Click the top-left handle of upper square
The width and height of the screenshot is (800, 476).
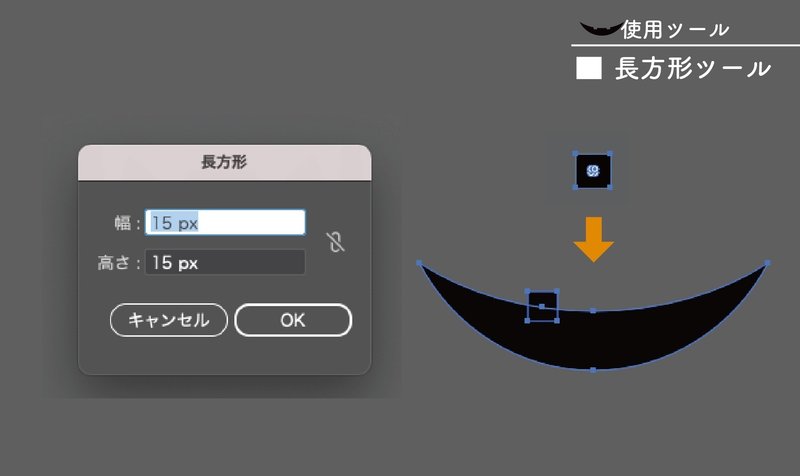point(576,154)
